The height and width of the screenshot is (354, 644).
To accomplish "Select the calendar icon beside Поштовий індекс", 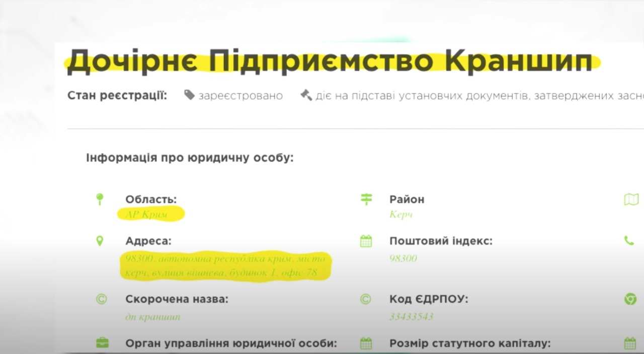I will [366, 241].
